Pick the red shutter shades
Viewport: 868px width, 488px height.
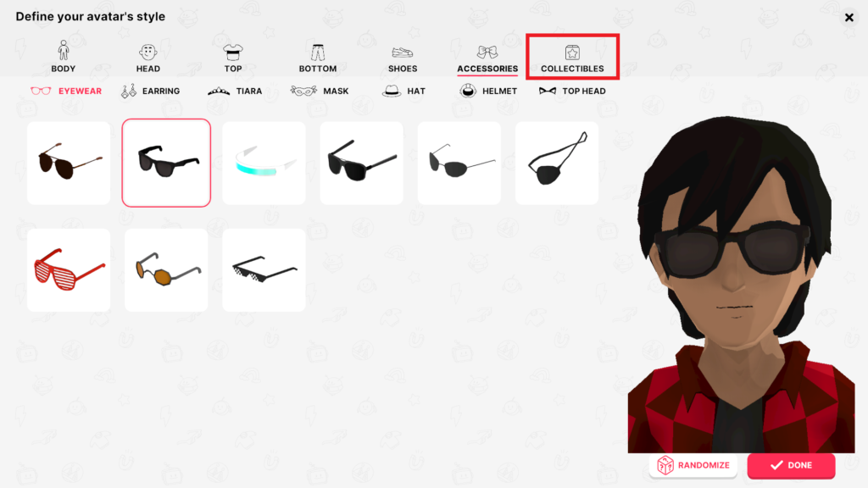click(69, 270)
